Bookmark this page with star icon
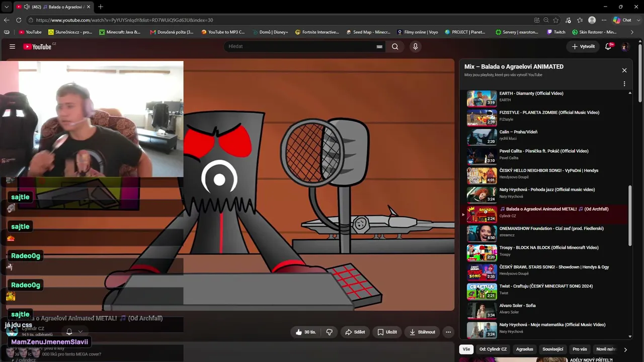This screenshot has height=362, width=644. 556,20
